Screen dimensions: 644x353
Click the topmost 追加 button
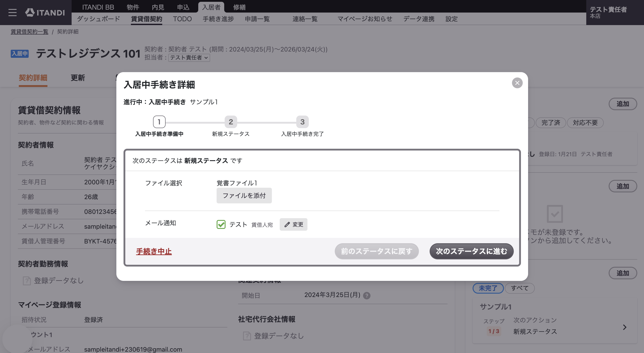click(623, 104)
